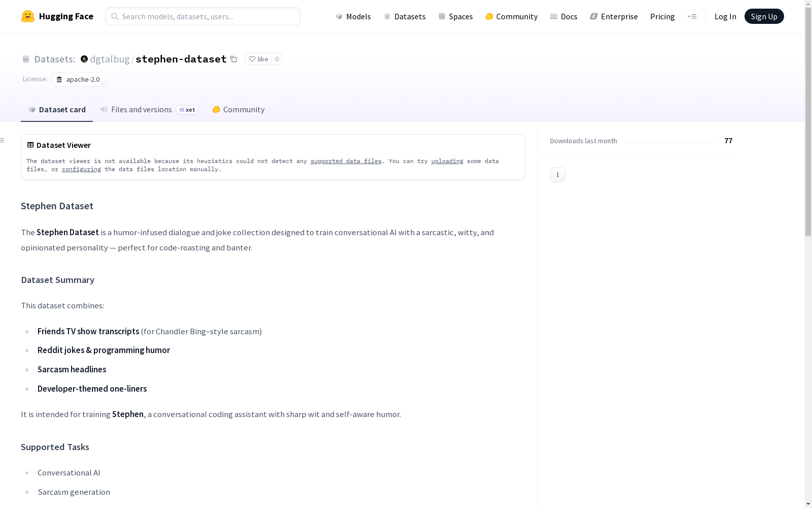The width and height of the screenshot is (812, 508).
Task: Open the Docs nav item
Action: tap(564, 16)
